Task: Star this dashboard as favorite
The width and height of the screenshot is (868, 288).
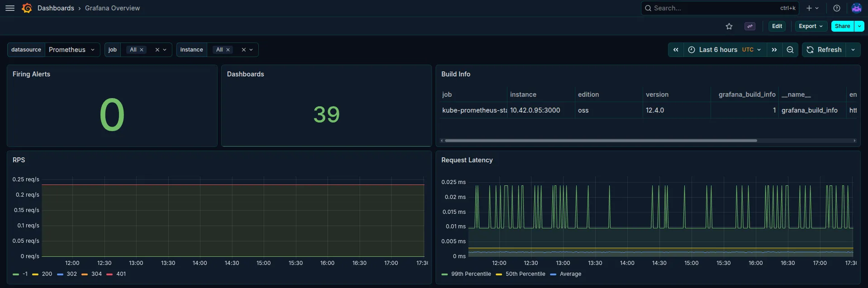Action: pos(729,26)
